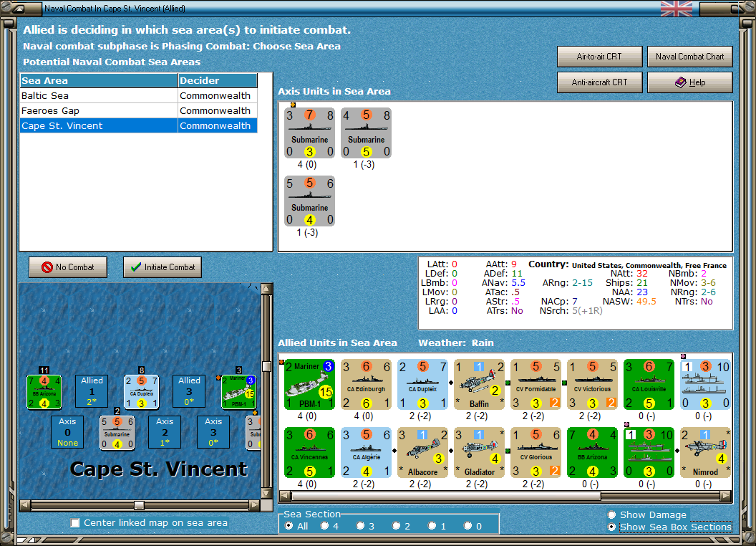Viewport: 756px width, 546px height.
Task: Open the Air-to-air CRT
Action: (599, 57)
